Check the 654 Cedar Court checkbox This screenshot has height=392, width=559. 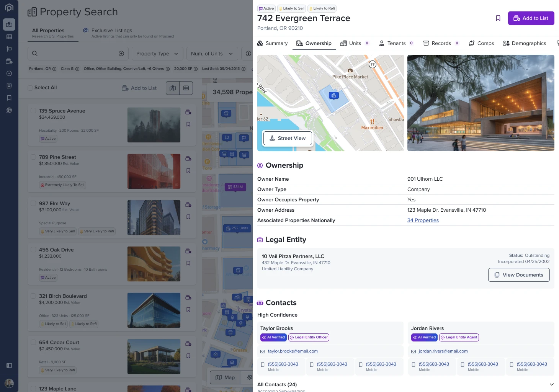click(x=33, y=342)
